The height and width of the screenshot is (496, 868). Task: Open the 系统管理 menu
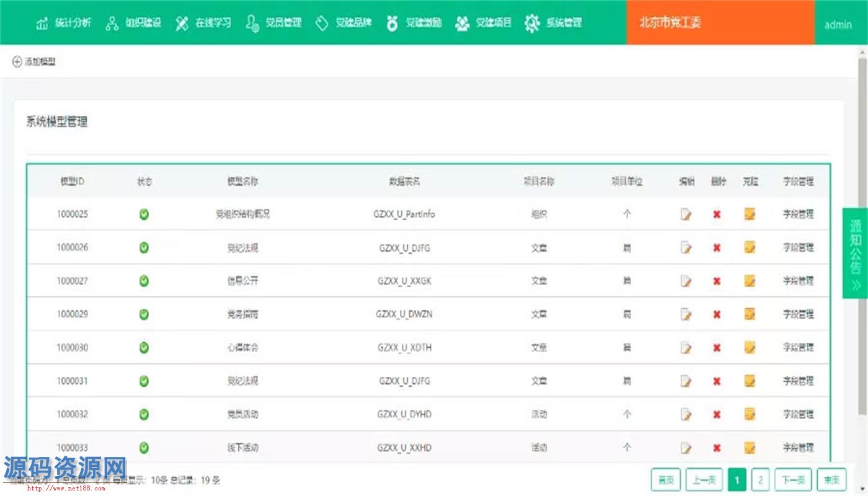554,24
